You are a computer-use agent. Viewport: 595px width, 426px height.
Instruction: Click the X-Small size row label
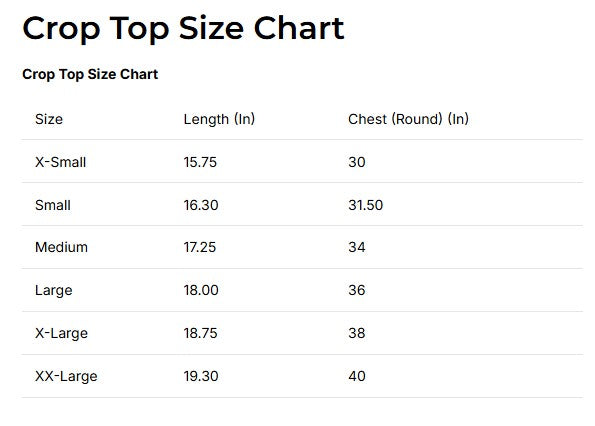61,162
